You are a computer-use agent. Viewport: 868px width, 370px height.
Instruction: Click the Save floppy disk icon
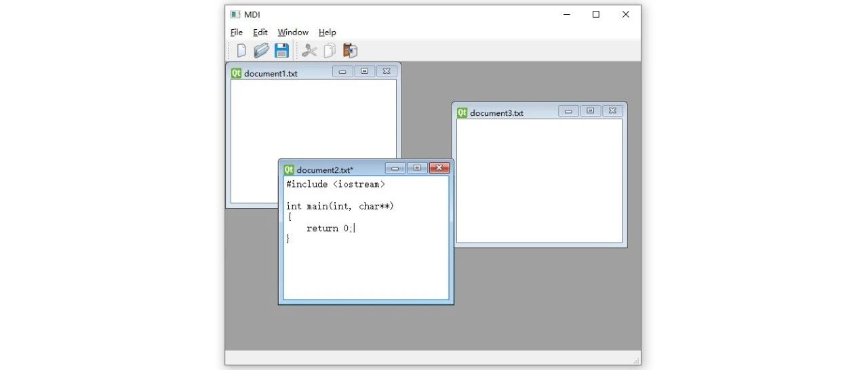point(281,50)
